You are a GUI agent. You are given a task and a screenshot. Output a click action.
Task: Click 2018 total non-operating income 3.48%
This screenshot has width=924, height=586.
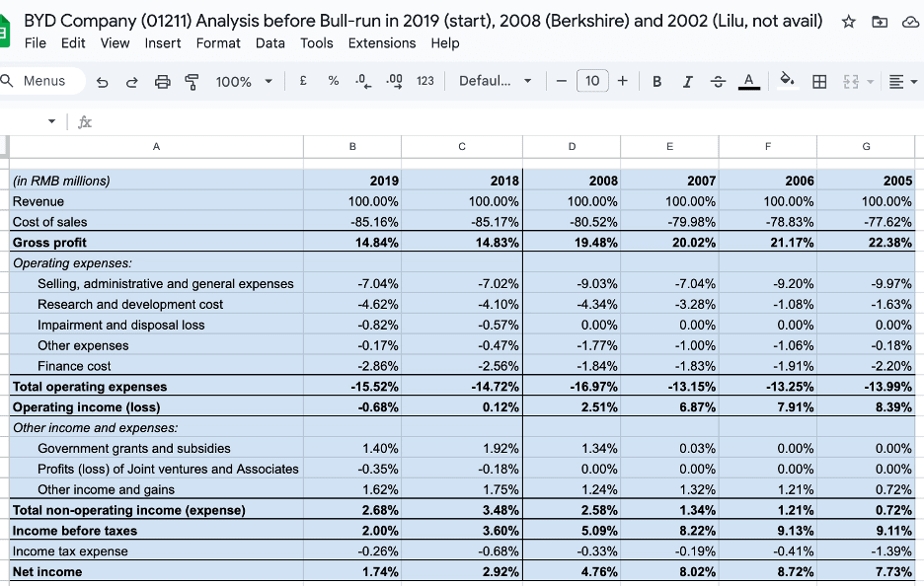(462, 509)
